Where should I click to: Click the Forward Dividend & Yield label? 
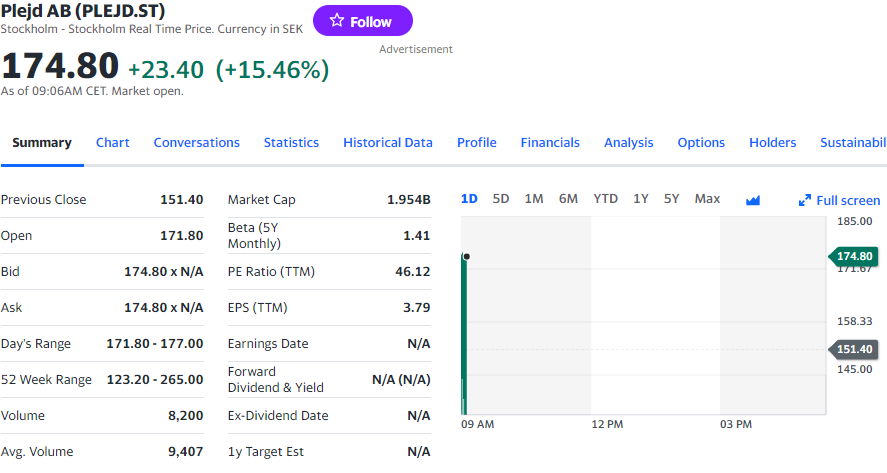click(x=275, y=380)
